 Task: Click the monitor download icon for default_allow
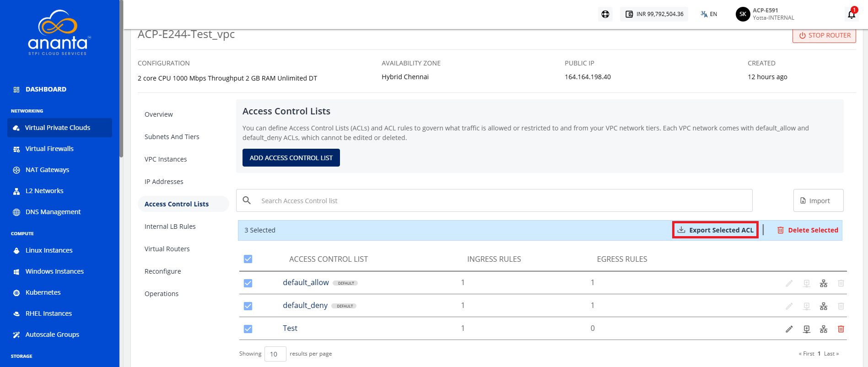pyautogui.click(x=807, y=283)
